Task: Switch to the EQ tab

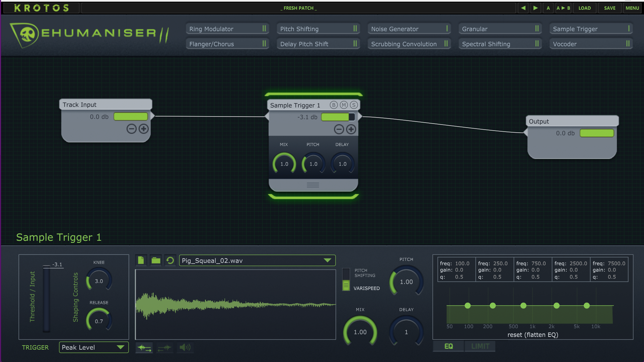Action: (448, 346)
